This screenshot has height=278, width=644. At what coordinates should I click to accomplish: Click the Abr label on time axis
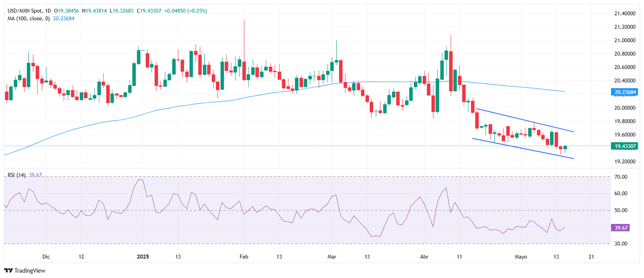click(424, 256)
